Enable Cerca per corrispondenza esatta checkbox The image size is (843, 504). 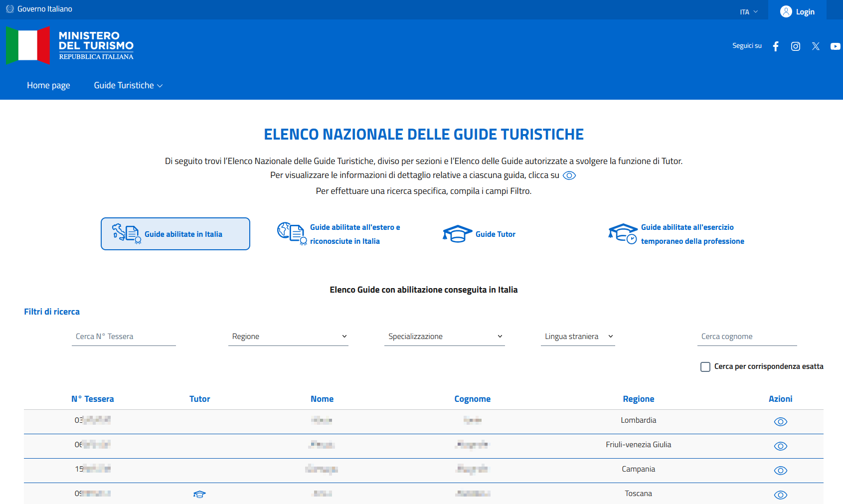(705, 367)
